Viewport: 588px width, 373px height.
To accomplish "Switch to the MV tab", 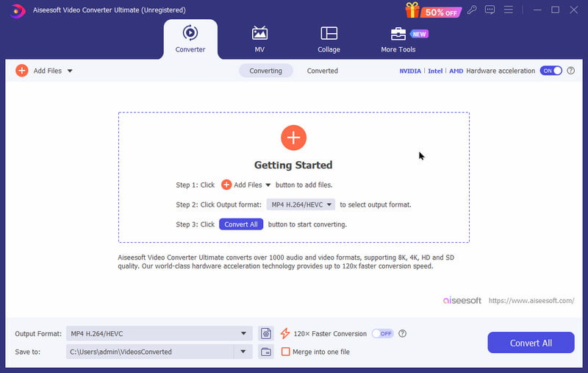I will (259, 39).
